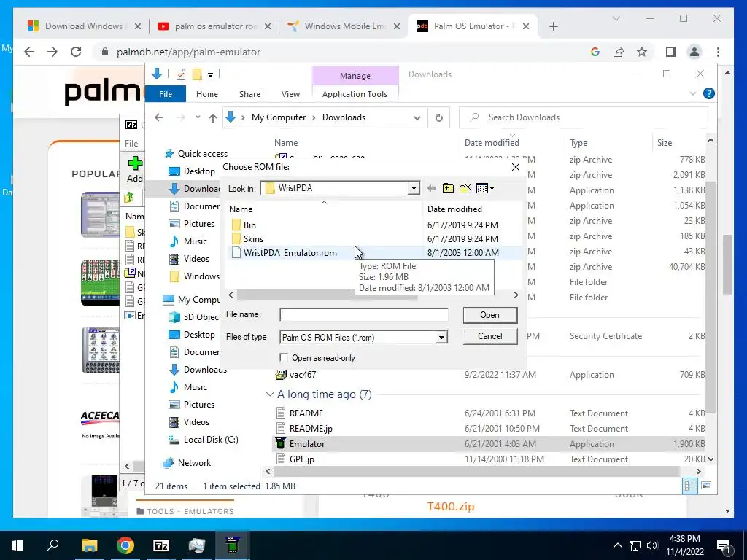Sort Downloads by Size column
Viewport: 747px width, 560px height.
(x=664, y=142)
